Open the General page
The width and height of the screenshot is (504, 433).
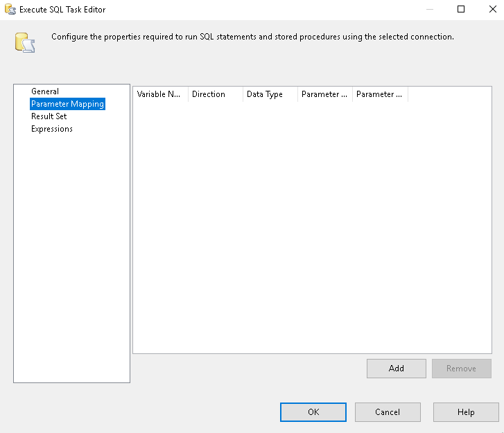coord(45,91)
